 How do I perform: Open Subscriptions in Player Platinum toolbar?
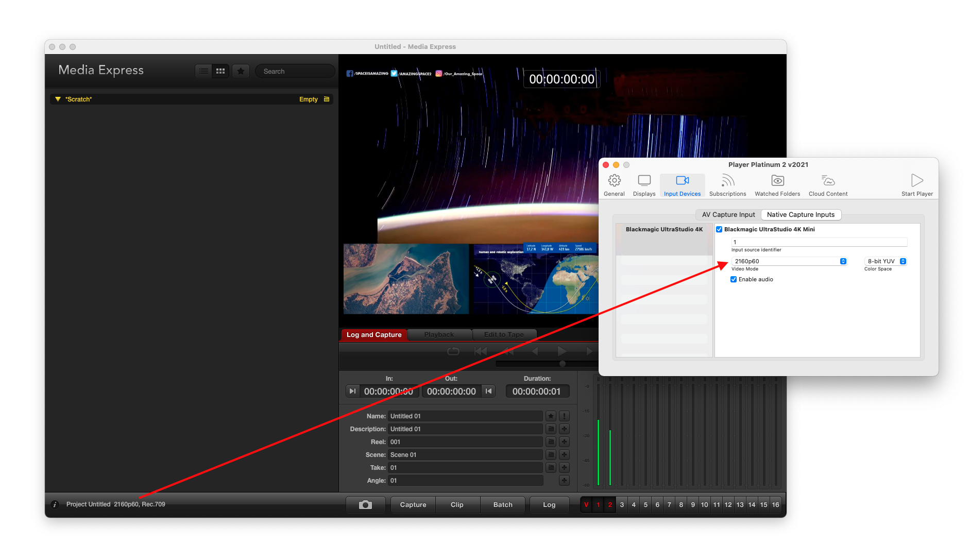click(x=727, y=185)
